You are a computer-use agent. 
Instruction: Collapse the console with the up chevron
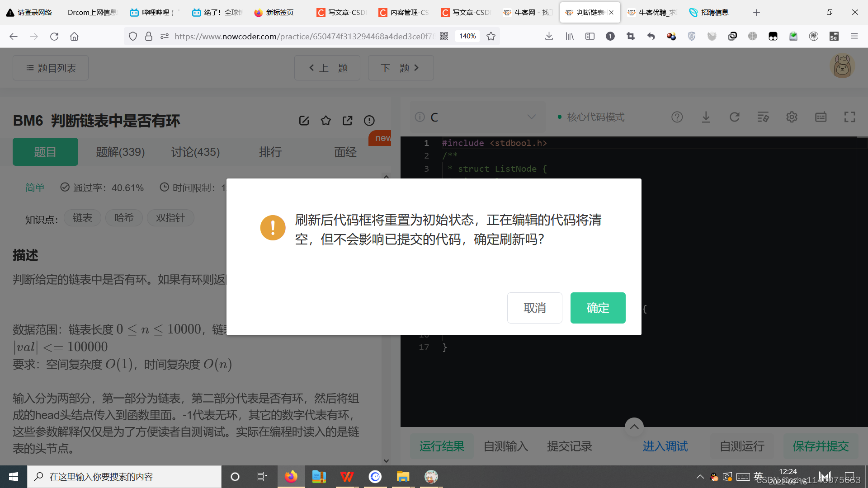click(634, 427)
